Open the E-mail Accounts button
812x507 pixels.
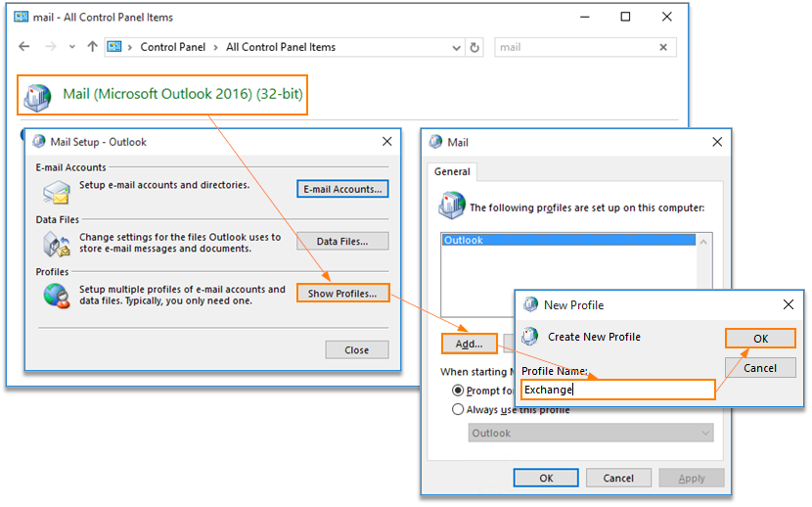tap(342, 189)
